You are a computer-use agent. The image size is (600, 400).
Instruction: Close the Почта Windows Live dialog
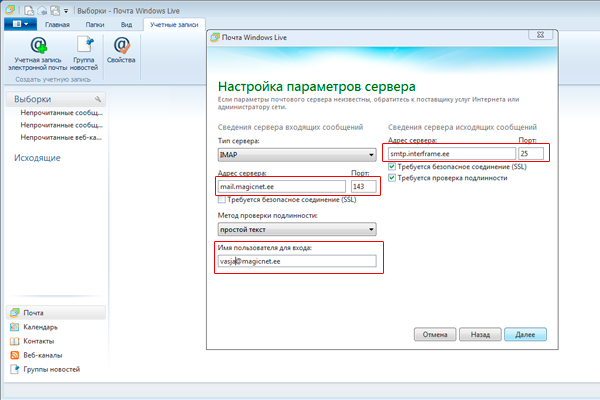click(540, 35)
